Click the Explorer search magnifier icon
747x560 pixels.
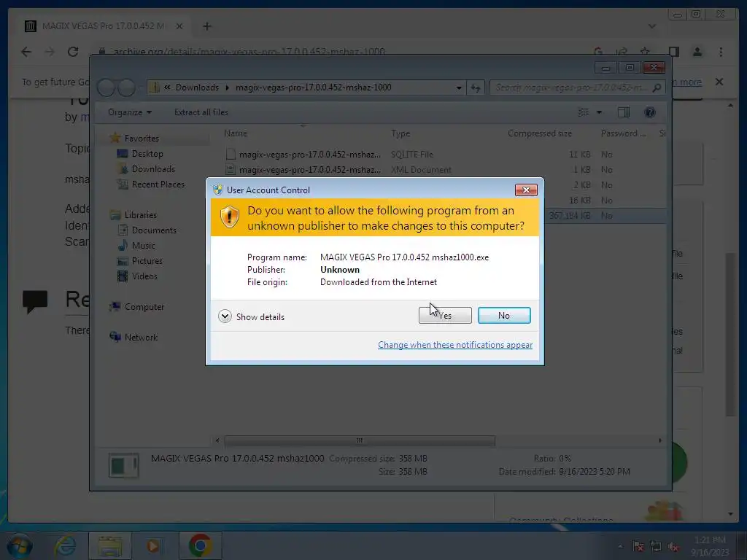pyautogui.click(x=657, y=87)
